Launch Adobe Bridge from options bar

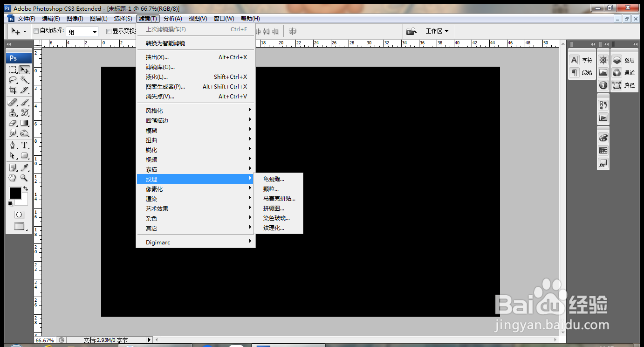click(411, 31)
